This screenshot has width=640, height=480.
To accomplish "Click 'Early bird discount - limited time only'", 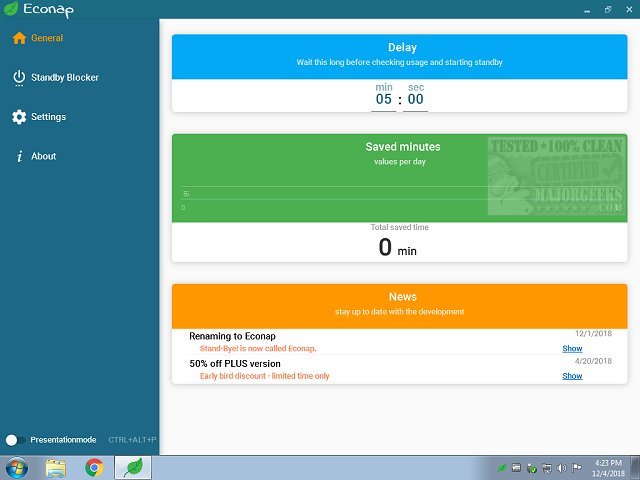I will [264, 376].
